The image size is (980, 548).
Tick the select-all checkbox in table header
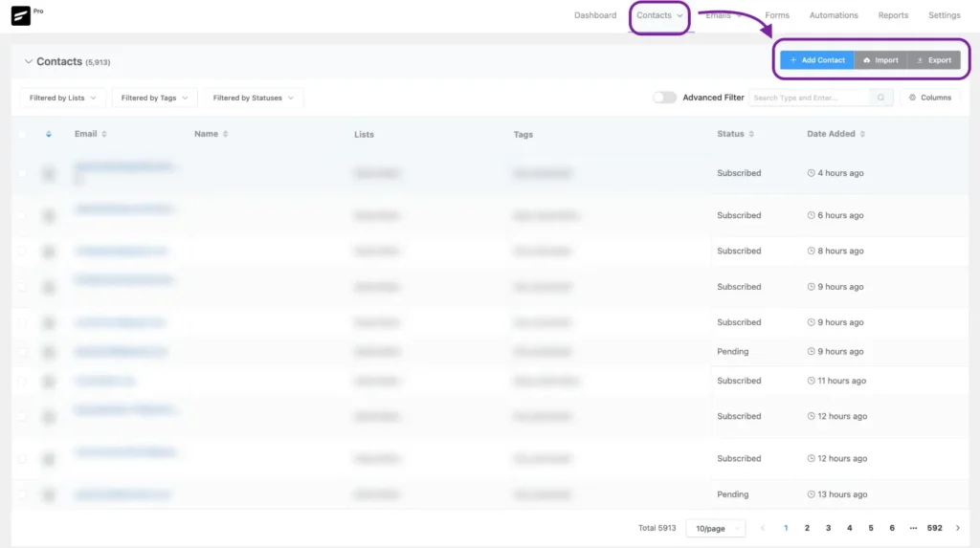click(x=22, y=134)
